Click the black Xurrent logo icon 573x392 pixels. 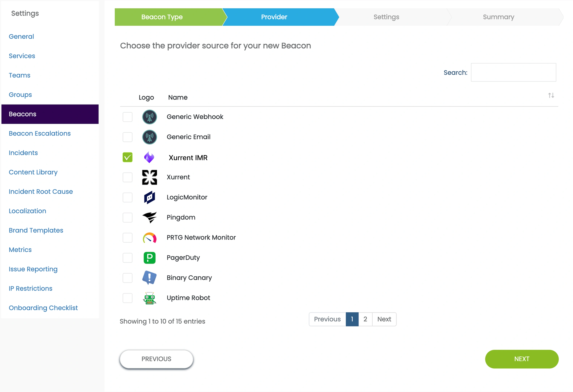click(x=149, y=177)
